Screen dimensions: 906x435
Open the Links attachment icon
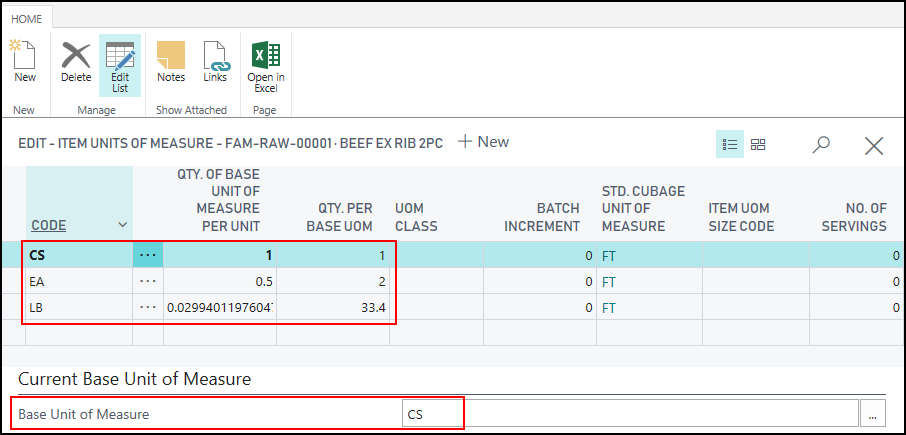(215, 61)
